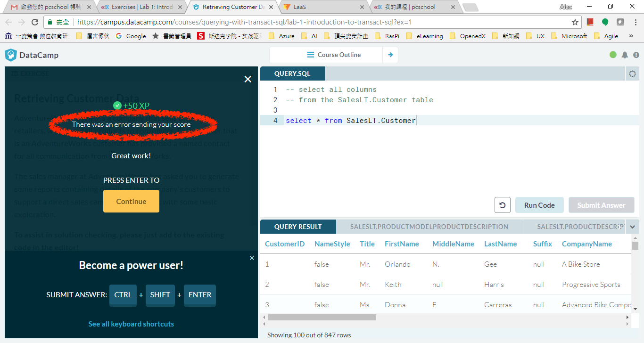644x343 pixels.
Task: Expand the query result tabs chevron
Action: (x=632, y=227)
